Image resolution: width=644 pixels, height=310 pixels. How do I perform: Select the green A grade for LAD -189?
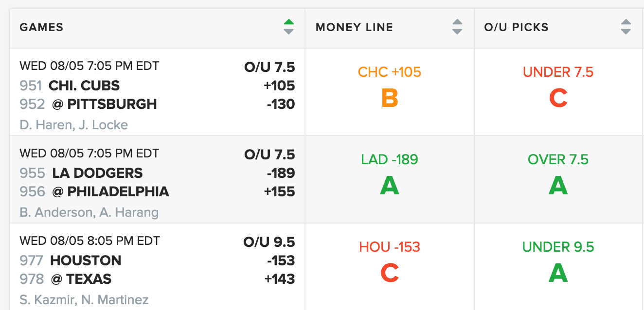point(390,186)
